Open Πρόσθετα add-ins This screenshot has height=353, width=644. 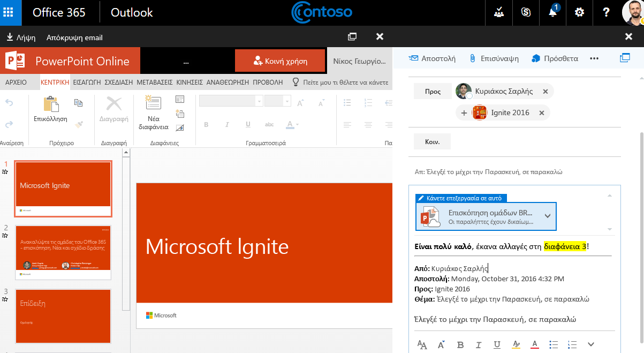tap(555, 58)
